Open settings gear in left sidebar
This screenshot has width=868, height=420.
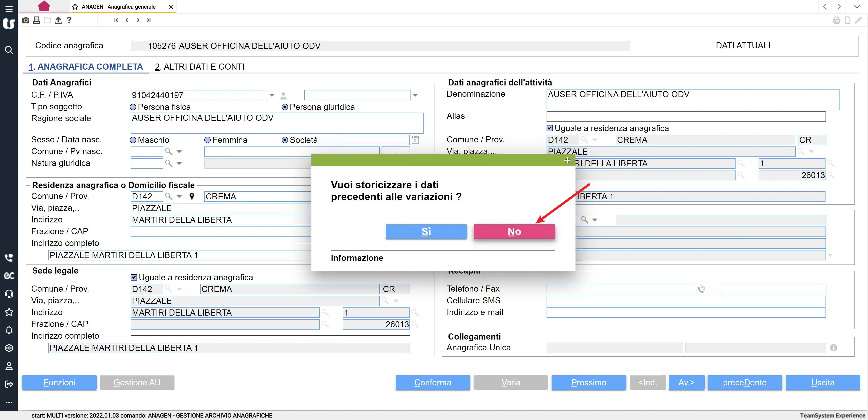click(x=9, y=348)
